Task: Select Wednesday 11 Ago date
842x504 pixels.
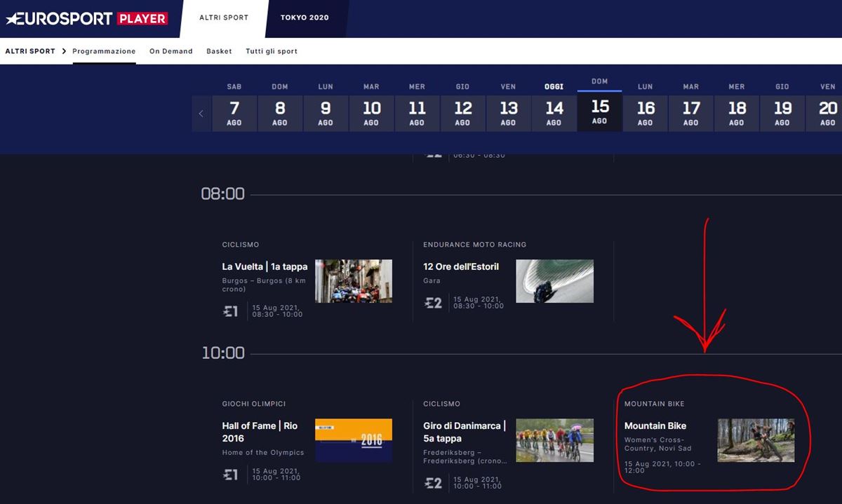Action: point(417,114)
